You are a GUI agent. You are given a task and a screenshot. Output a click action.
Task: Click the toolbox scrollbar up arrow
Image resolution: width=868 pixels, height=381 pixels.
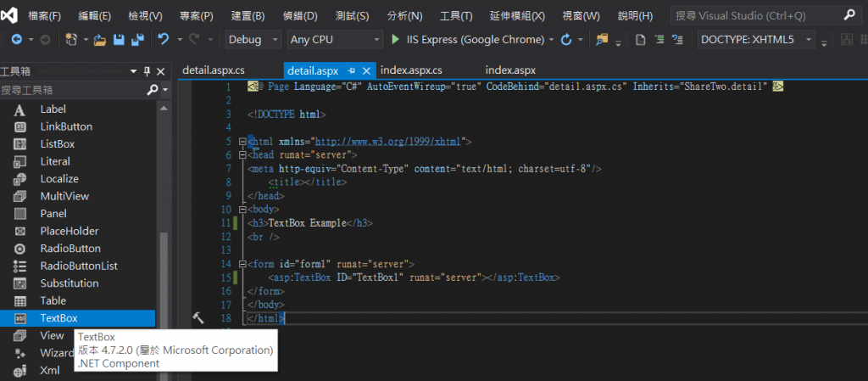click(x=164, y=108)
